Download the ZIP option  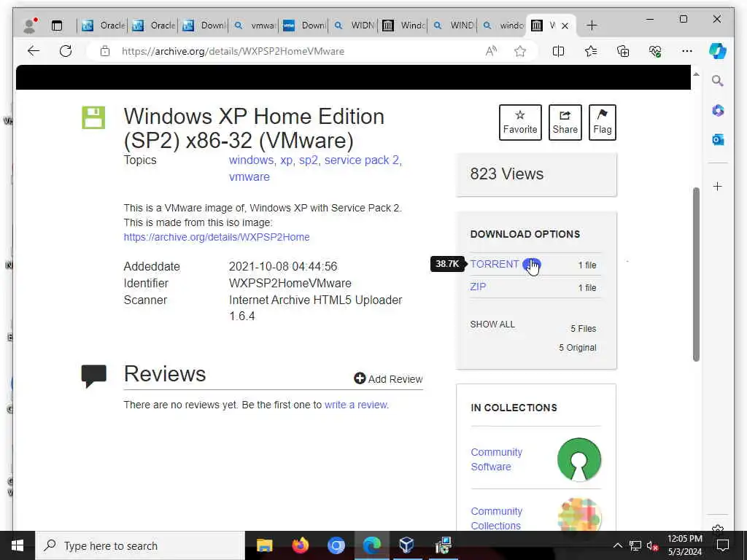478,287
